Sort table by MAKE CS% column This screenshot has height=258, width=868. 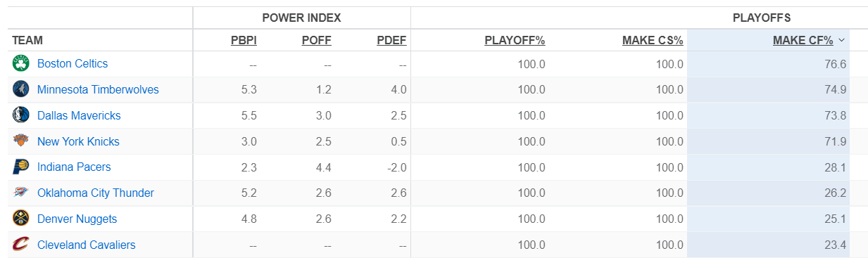tap(653, 40)
